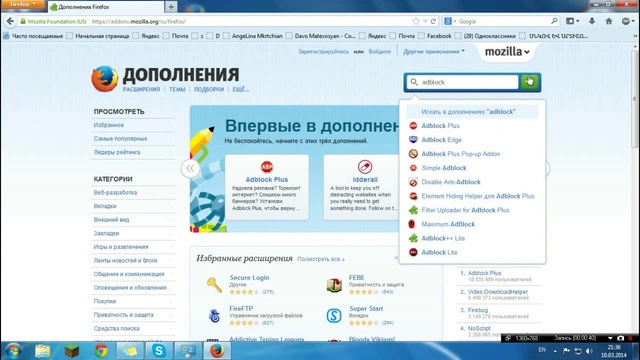640x360 pixels.
Task: Open Firebug in popular list
Action: 478,310
